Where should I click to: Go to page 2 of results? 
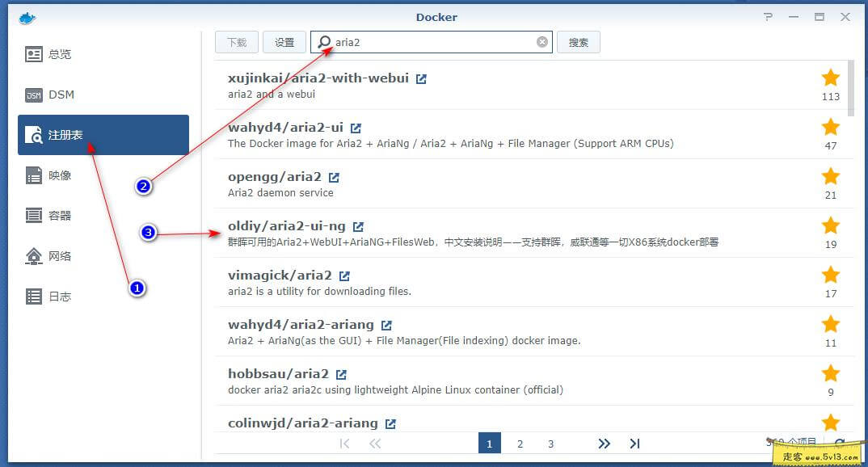click(520, 443)
